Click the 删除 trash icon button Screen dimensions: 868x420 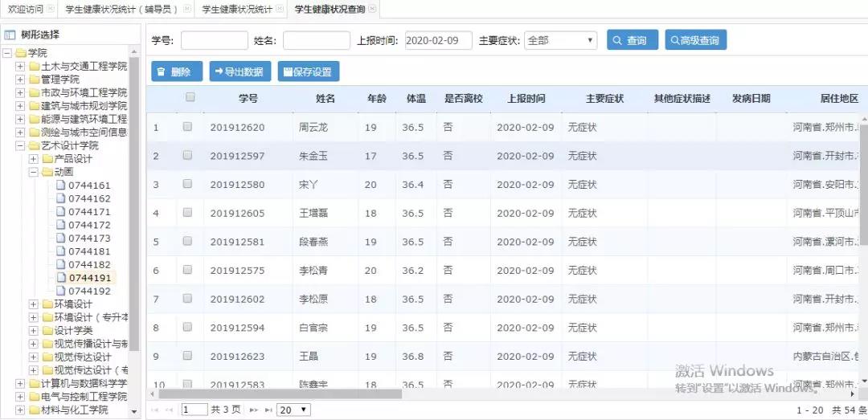click(x=177, y=71)
